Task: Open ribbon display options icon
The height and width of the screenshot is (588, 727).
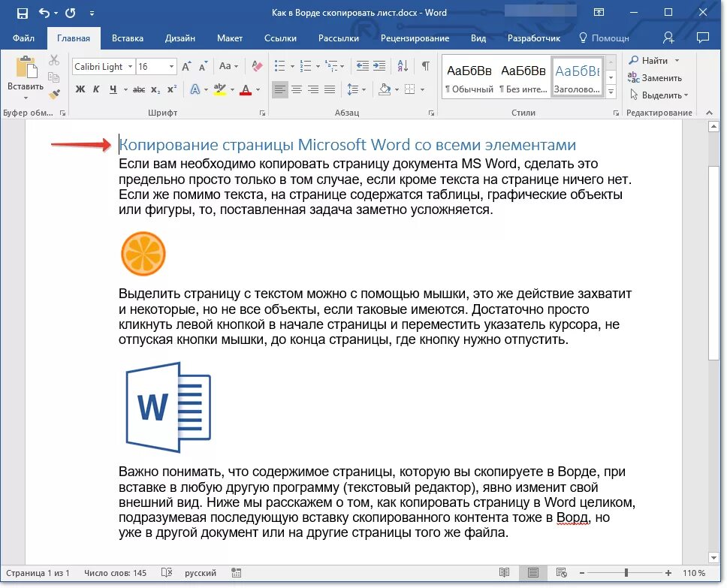Action: tap(599, 13)
